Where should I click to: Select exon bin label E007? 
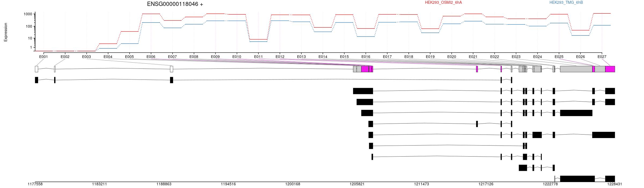point(172,57)
